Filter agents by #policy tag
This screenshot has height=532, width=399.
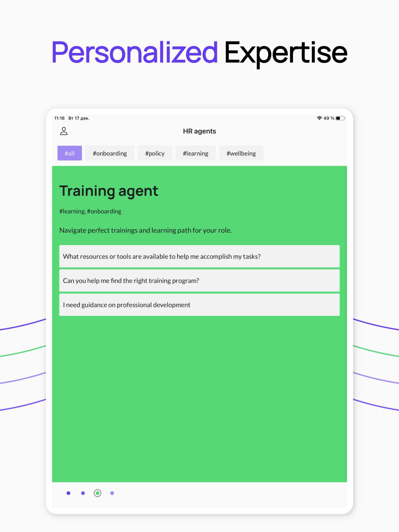(155, 153)
